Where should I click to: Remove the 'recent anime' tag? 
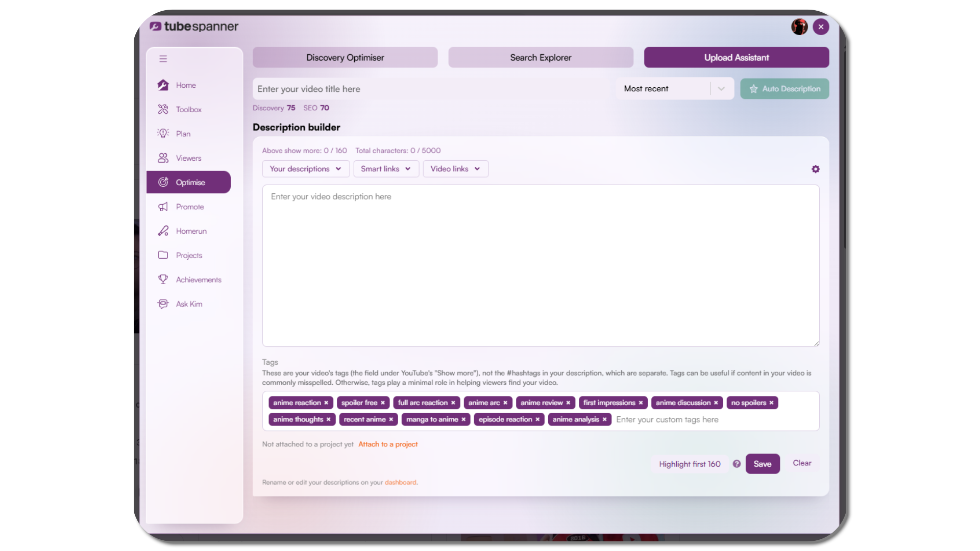[x=391, y=419]
